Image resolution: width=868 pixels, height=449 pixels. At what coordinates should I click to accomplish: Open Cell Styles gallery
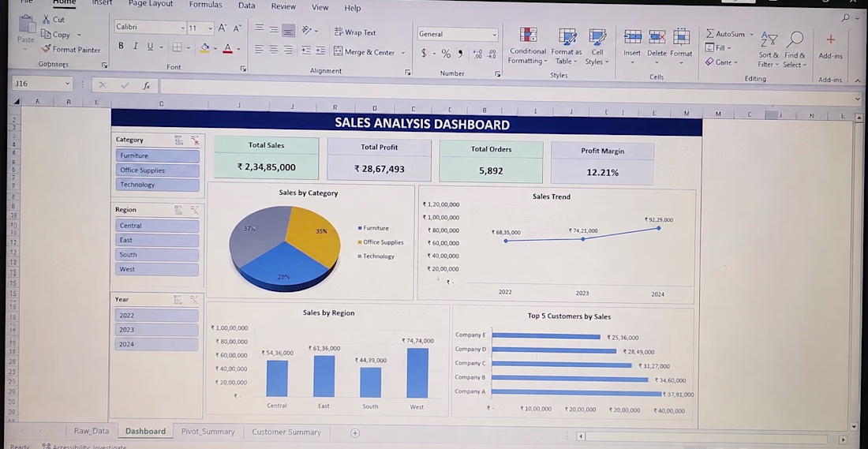coord(597,46)
